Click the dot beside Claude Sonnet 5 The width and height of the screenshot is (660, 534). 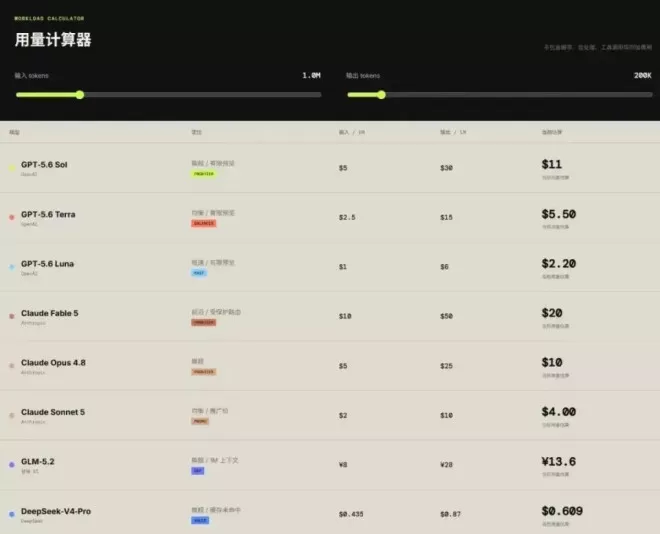[x=12, y=415]
